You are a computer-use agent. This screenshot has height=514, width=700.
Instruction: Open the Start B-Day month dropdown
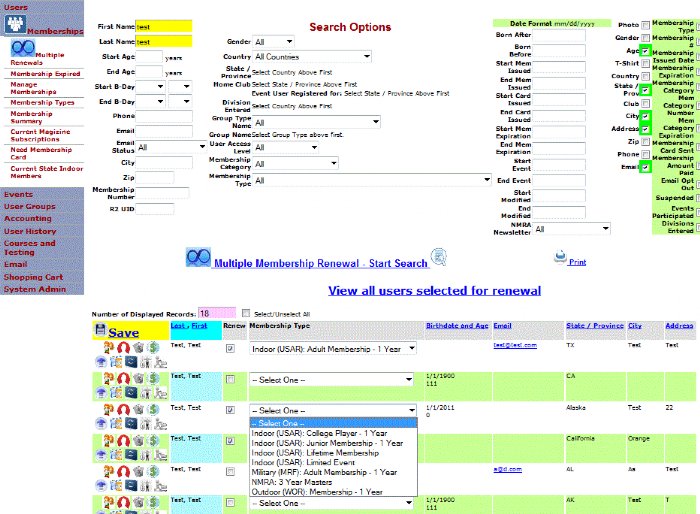[x=150, y=87]
